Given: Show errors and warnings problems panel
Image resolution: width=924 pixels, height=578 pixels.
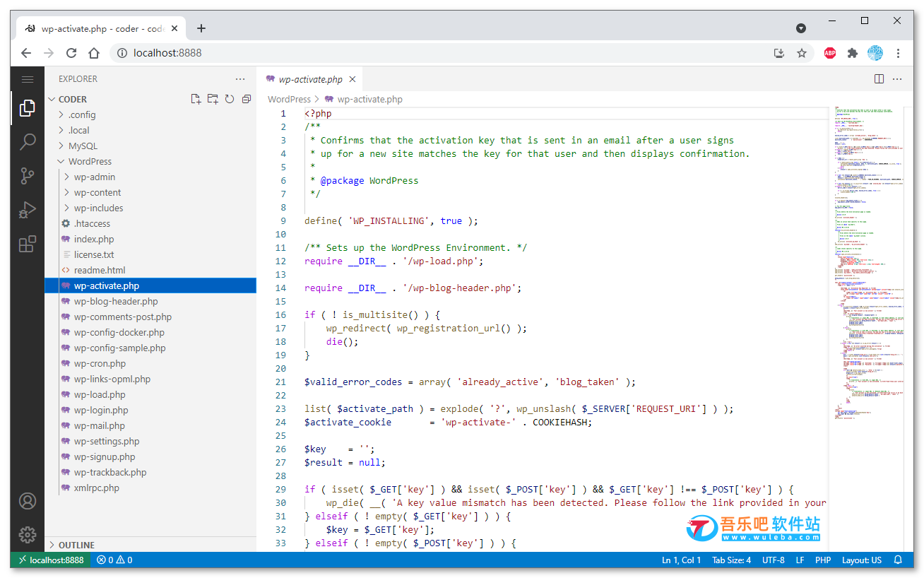Looking at the screenshot, I should pos(114,560).
